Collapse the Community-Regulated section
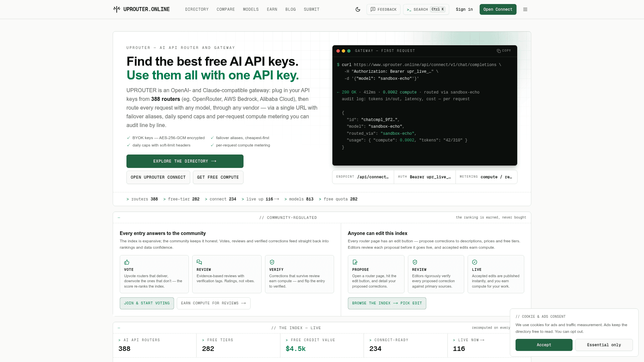Viewport: 644px width, 362px height. tap(119, 218)
